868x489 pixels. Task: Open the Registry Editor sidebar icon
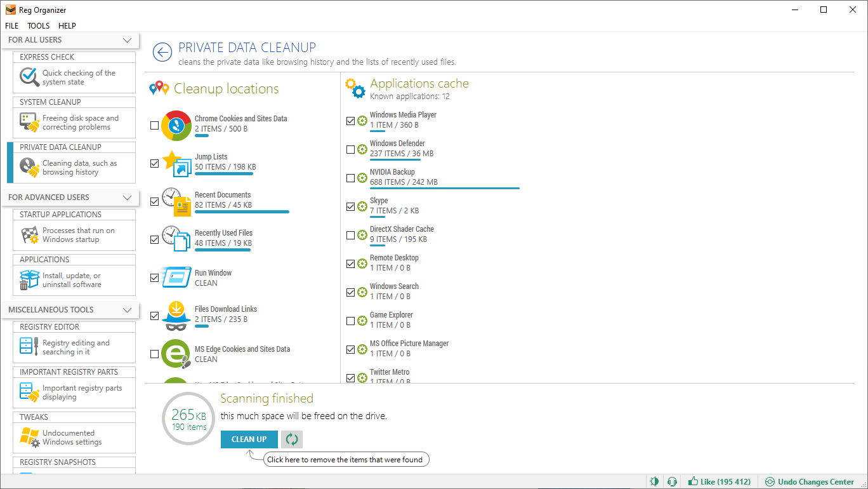[x=28, y=346]
